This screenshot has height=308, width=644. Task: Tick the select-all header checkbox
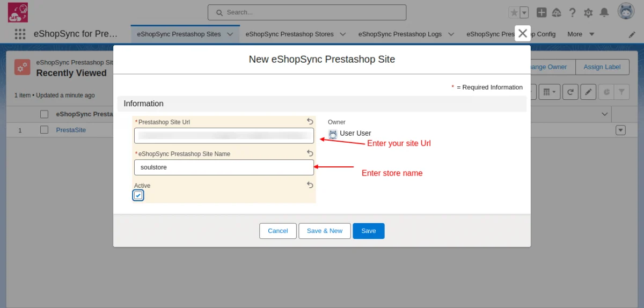[45, 114]
